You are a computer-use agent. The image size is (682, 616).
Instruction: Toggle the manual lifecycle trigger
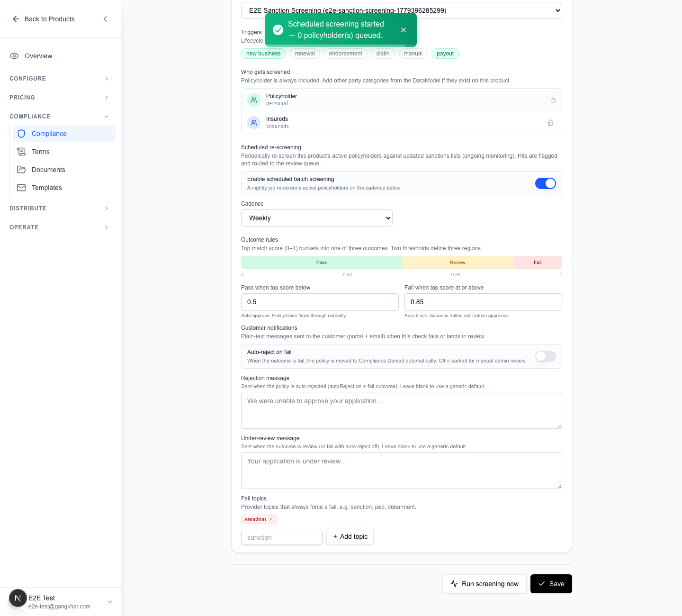pyautogui.click(x=413, y=54)
